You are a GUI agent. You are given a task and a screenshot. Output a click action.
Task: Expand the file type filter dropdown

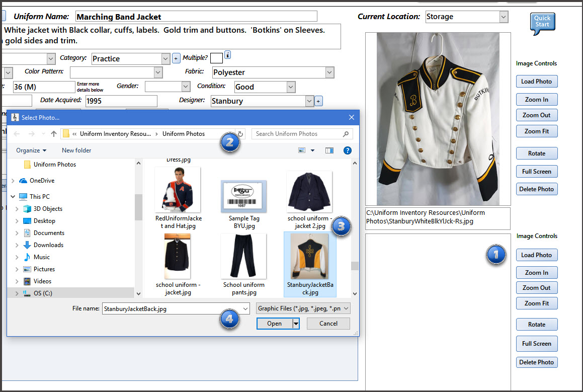pos(303,308)
